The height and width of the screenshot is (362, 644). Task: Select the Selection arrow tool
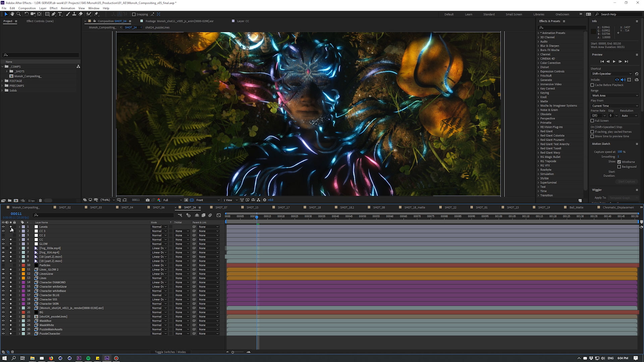point(6,14)
